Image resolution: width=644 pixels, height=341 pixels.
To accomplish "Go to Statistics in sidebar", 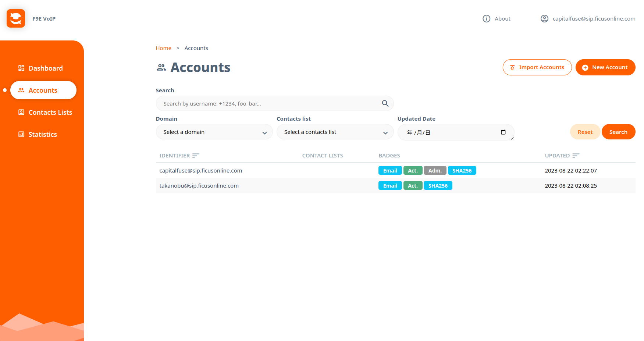I will pos(43,135).
